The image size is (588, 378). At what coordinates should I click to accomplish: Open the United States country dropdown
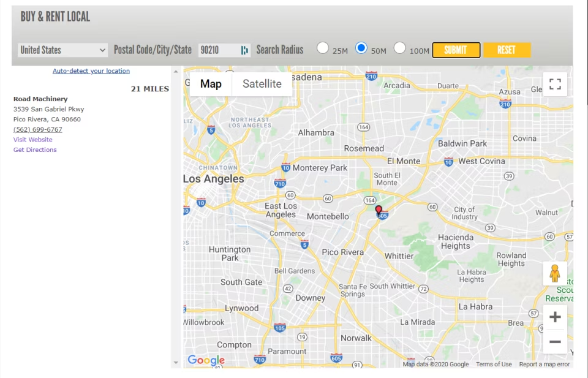[62, 50]
